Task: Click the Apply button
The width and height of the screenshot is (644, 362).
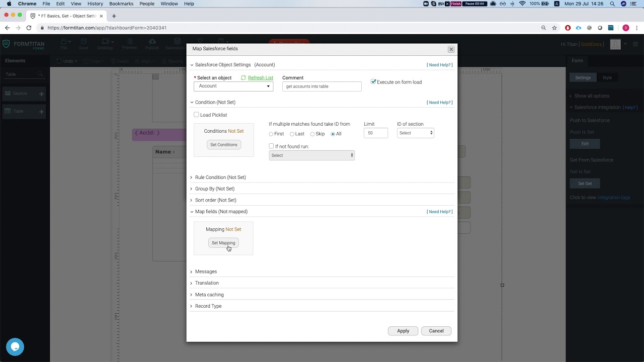Action: pos(403,331)
